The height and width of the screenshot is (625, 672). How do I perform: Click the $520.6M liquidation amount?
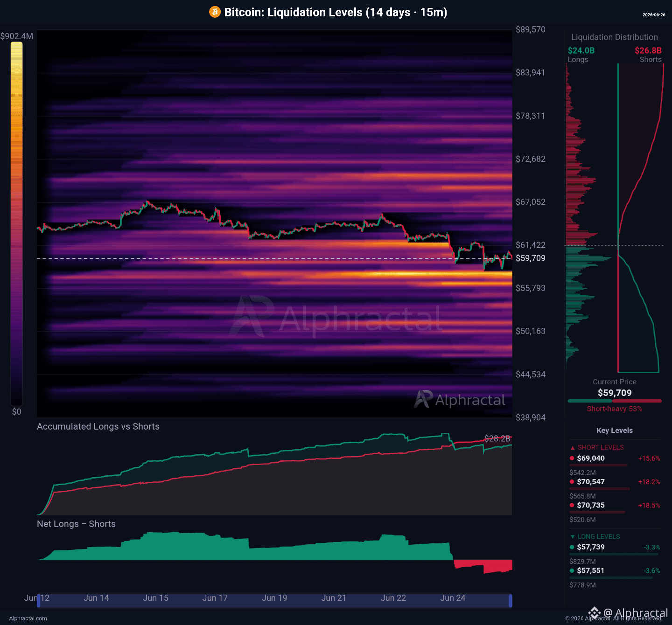point(582,520)
